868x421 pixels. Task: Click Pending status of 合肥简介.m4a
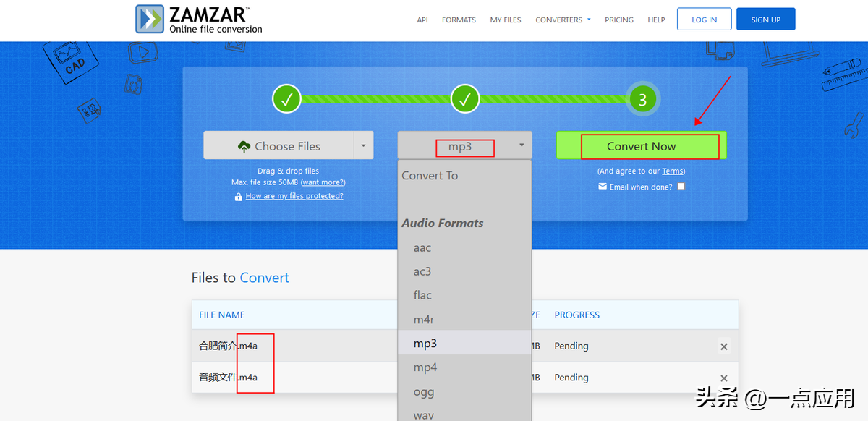571,346
